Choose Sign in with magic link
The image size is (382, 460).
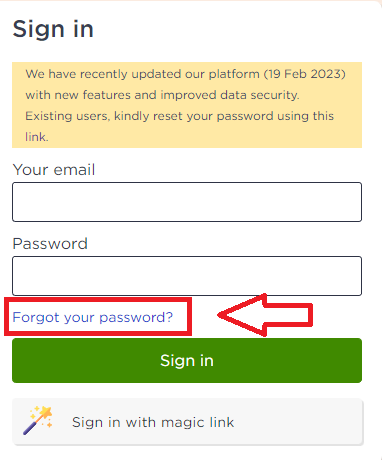(x=188, y=422)
